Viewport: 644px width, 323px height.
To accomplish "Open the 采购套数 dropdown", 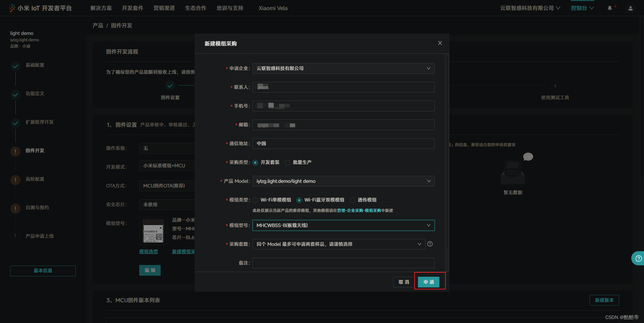I will tap(339, 244).
